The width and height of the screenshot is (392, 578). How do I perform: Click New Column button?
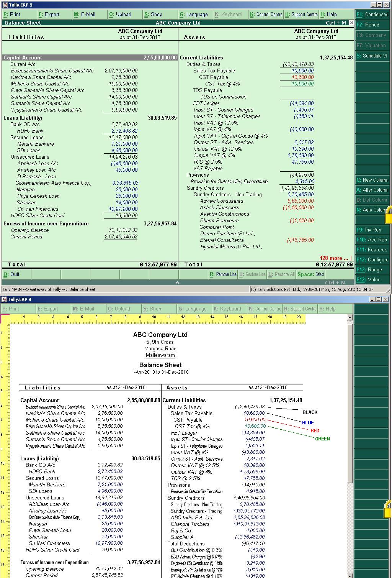[x=372, y=180]
